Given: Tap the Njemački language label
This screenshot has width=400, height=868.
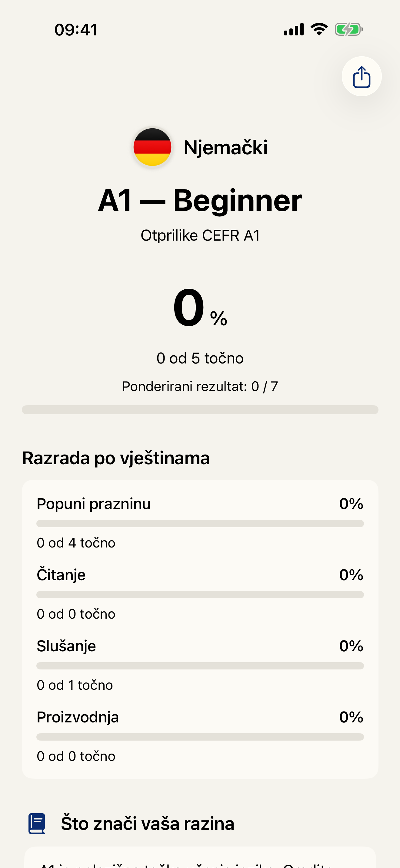Looking at the screenshot, I should (x=225, y=147).
